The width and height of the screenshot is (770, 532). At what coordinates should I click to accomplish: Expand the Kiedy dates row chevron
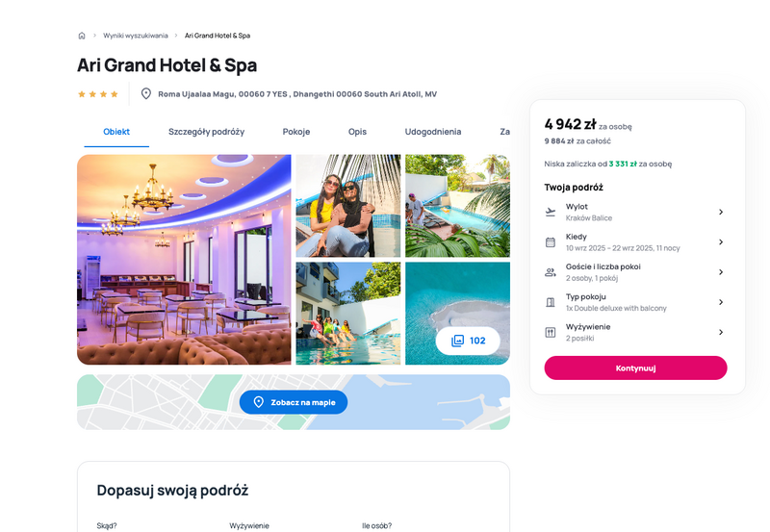click(x=721, y=242)
